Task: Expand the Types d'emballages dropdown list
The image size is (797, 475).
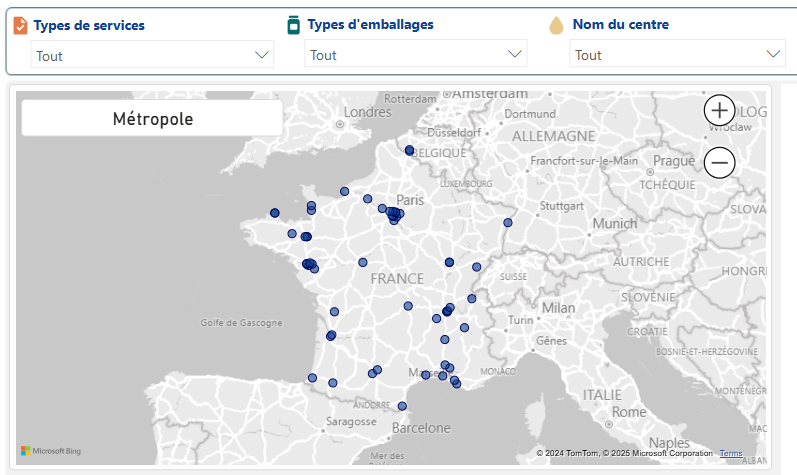Action: coord(415,55)
